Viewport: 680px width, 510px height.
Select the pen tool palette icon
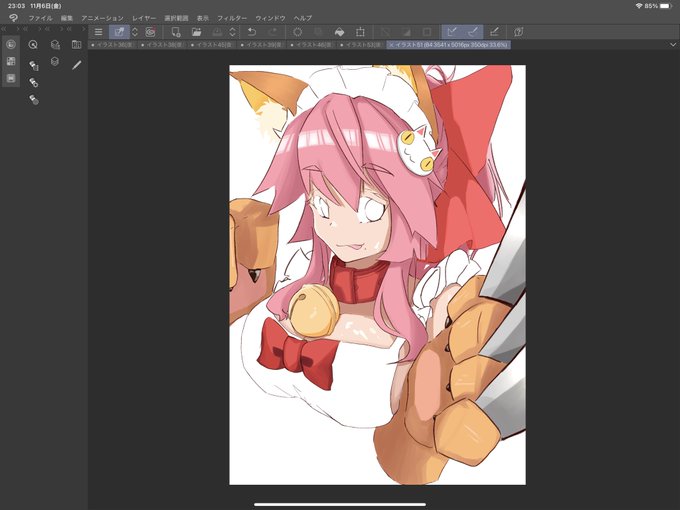tap(76, 65)
